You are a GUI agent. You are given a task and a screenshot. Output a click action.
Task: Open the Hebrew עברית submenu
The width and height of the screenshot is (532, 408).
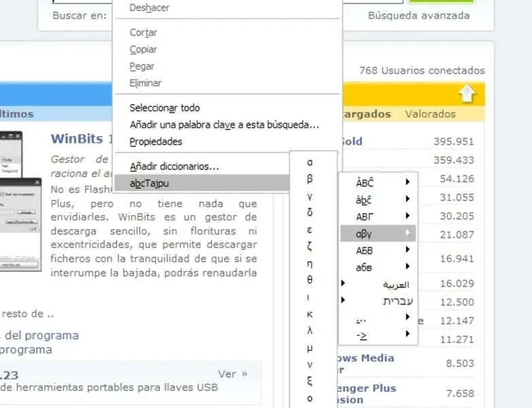[378, 301]
